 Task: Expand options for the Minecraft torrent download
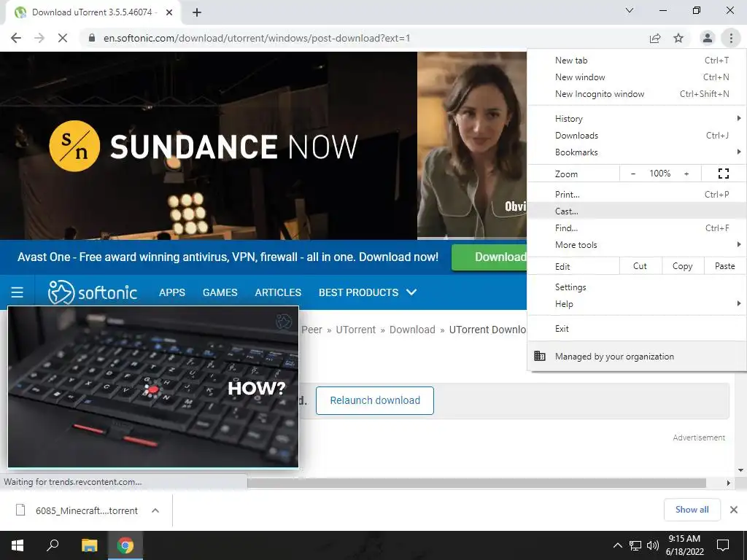[x=155, y=510]
